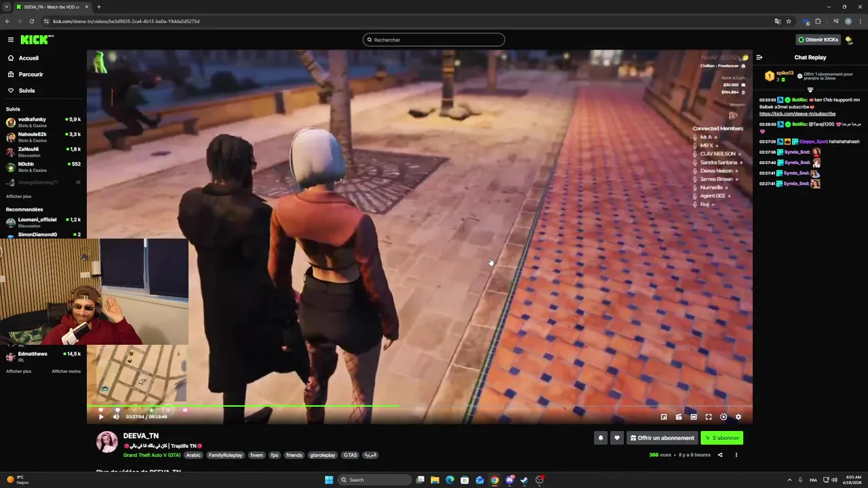The height and width of the screenshot is (488, 868).
Task: Reload the page in Chrome
Action: click(31, 21)
